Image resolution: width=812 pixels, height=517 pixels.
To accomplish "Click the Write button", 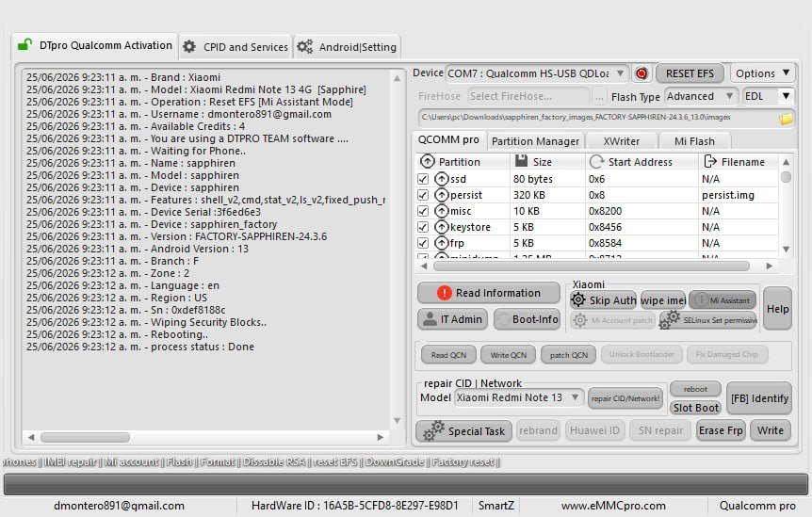I will tap(771, 430).
